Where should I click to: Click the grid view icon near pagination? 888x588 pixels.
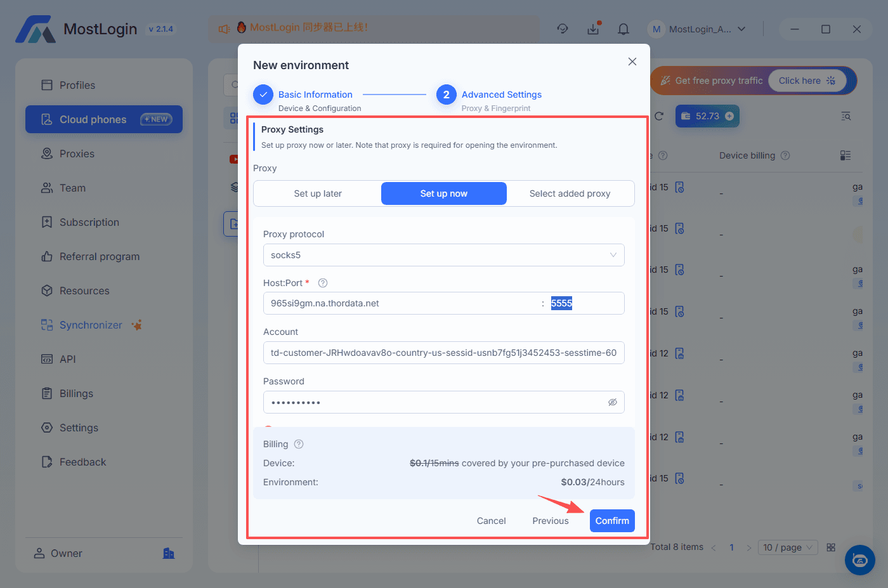(832, 547)
